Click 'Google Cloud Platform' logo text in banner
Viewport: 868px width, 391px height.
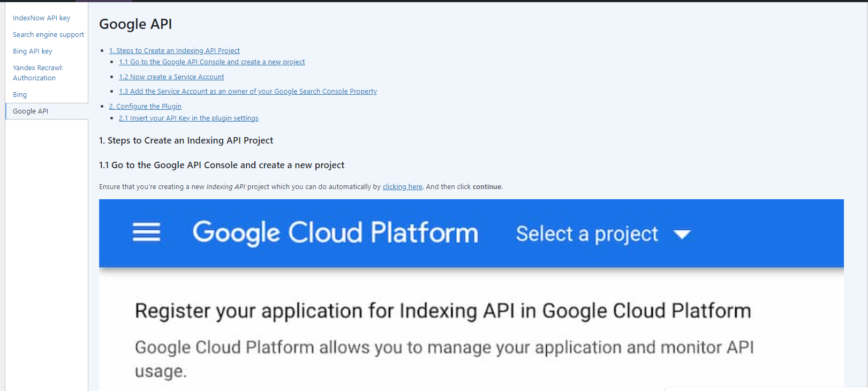pos(335,233)
